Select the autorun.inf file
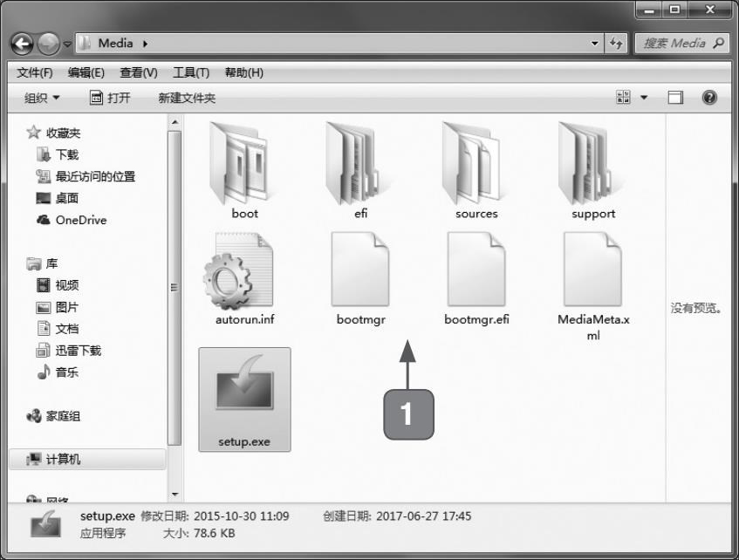 click(244, 279)
